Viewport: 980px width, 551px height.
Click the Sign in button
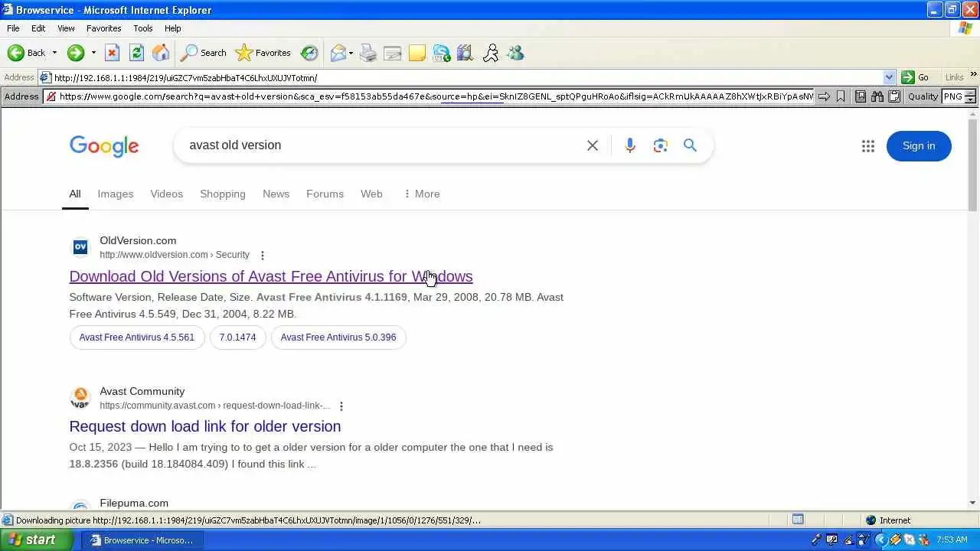point(919,146)
